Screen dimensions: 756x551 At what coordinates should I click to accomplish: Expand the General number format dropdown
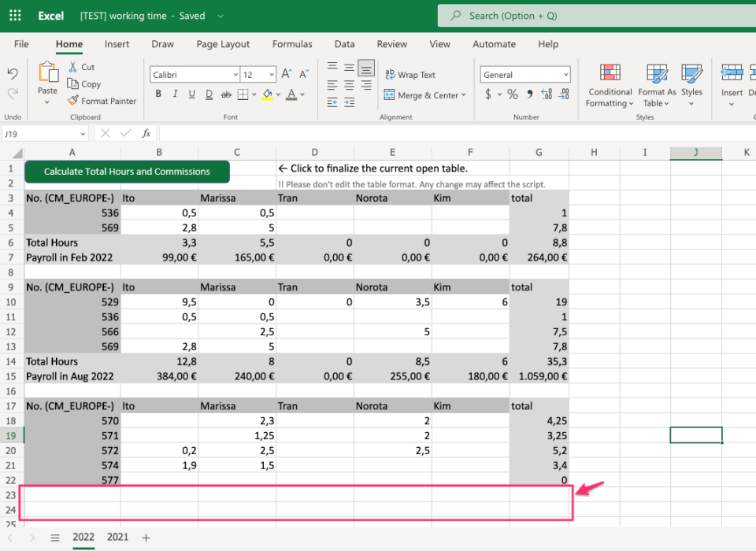(x=525, y=75)
